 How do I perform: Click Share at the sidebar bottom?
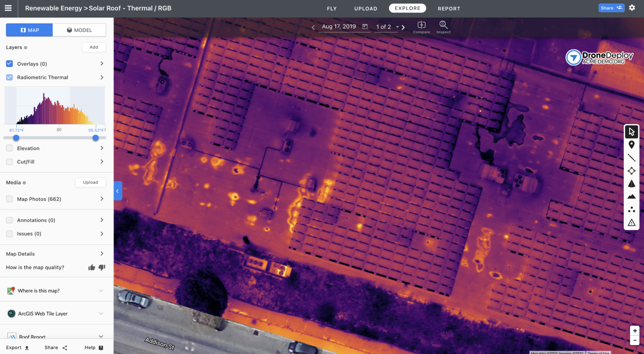[56, 348]
